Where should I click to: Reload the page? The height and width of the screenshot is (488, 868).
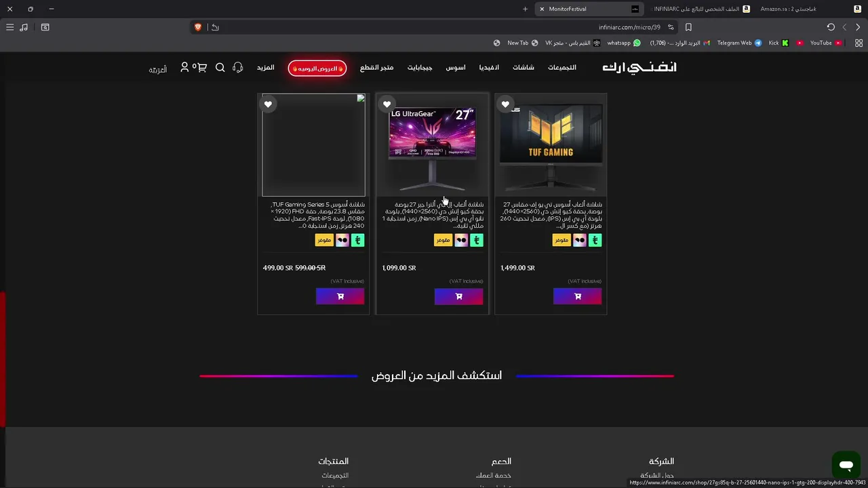click(x=831, y=27)
